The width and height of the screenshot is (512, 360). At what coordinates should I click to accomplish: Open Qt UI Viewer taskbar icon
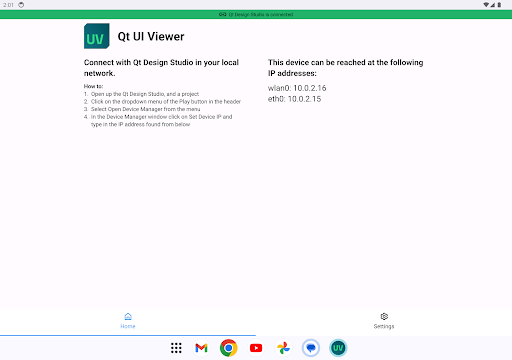pyautogui.click(x=338, y=348)
